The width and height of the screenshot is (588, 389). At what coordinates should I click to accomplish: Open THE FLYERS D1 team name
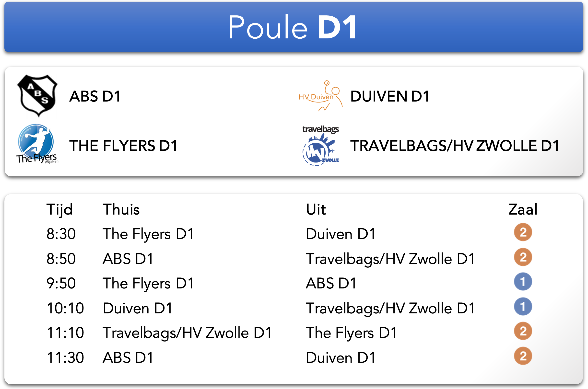click(123, 146)
